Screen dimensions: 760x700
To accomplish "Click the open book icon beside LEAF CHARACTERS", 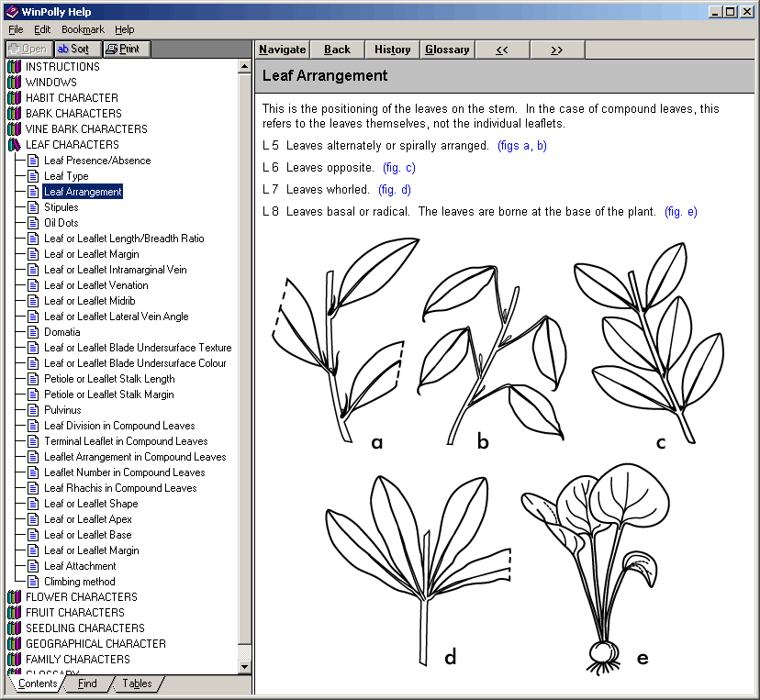I will 14,145.
